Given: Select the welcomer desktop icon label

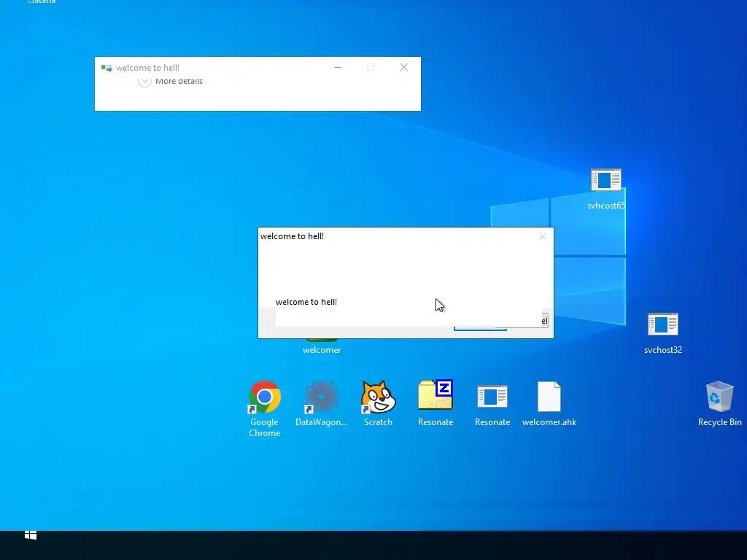Looking at the screenshot, I should 322,350.
